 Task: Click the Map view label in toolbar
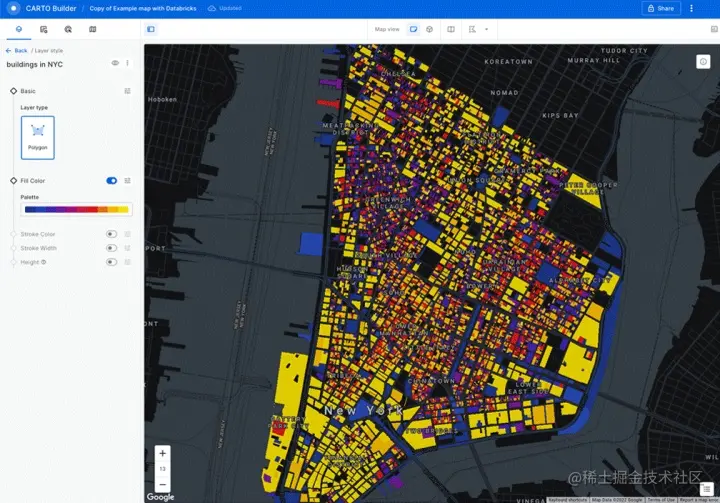[387, 29]
